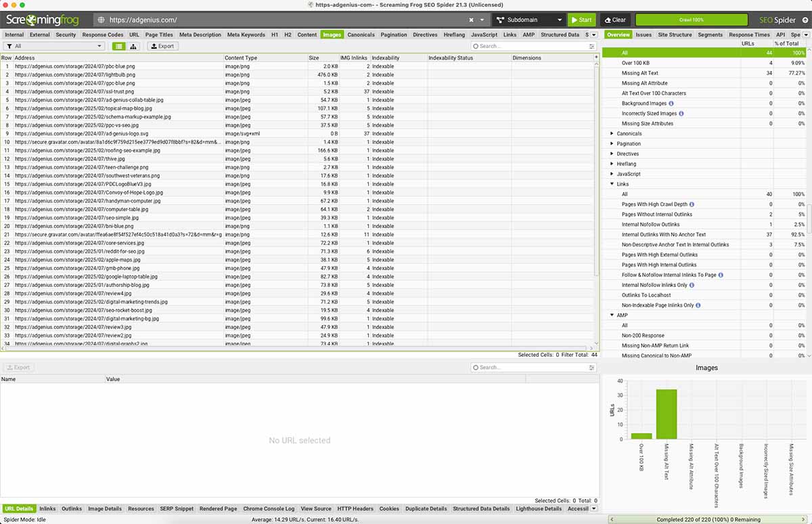The width and height of the screenshot is (812, 524).
Task: Collapse the Links section
Action: coord(612,184)
